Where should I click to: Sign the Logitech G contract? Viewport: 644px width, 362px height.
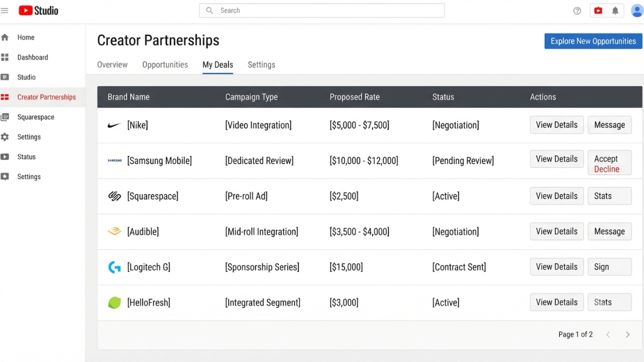610,267
